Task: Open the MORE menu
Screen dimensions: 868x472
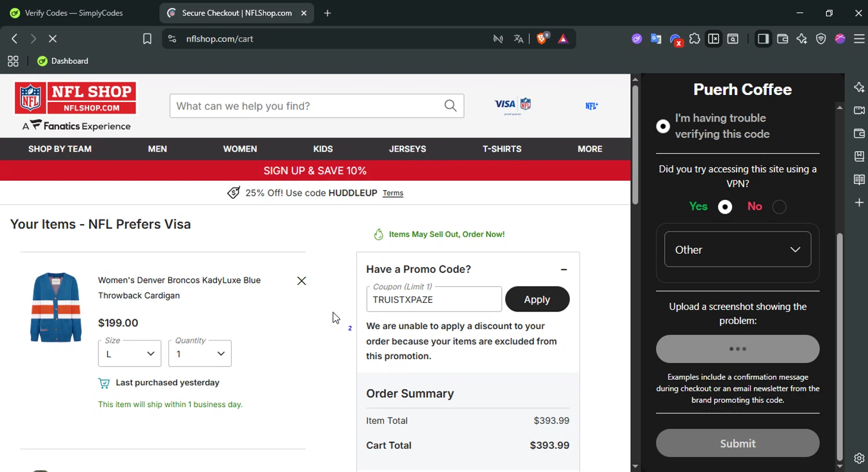Action: click(590, 149)
